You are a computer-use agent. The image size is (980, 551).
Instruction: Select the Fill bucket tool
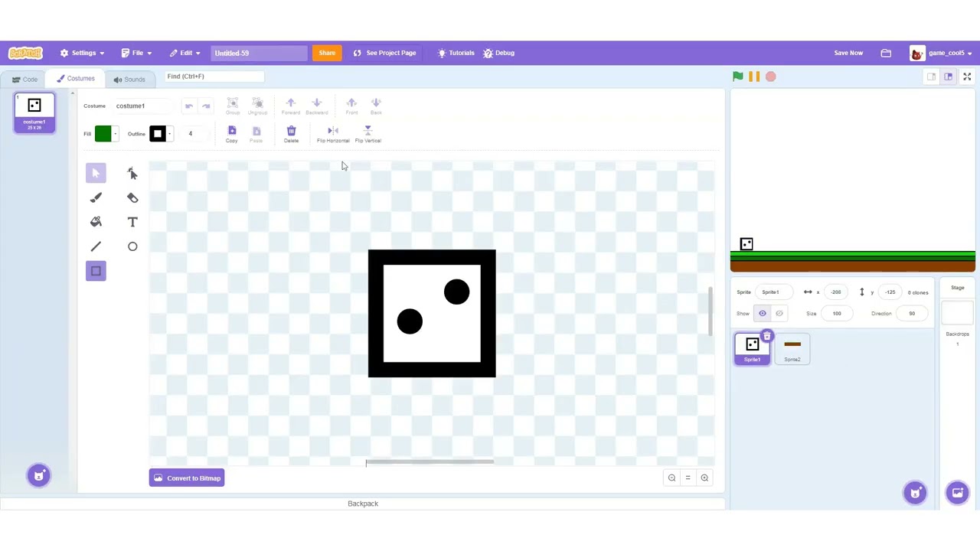(96, 222)
